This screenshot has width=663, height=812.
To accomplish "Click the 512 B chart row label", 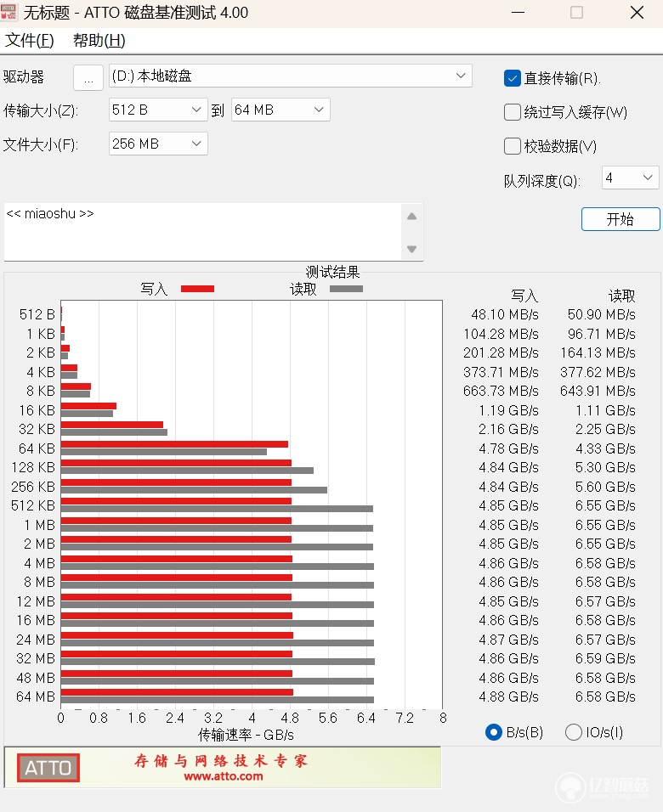I will click(x=37, y=314).
